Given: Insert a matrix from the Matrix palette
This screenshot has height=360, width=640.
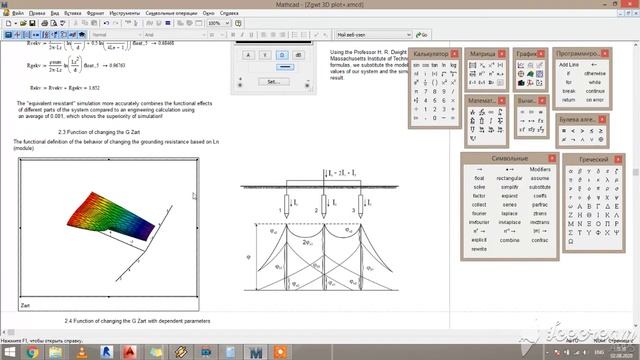Looking at the screenshot, I should point(473,65).
